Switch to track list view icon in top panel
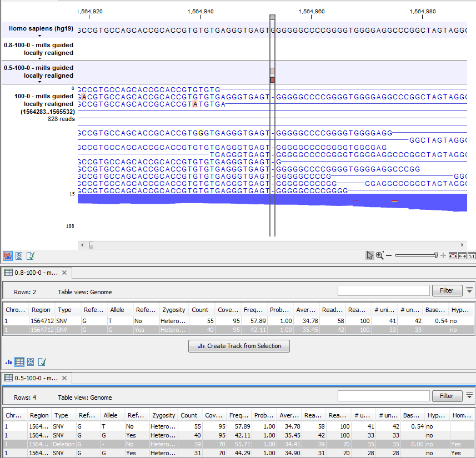This screenshot has height=458, width=476. tap(8, 256)
